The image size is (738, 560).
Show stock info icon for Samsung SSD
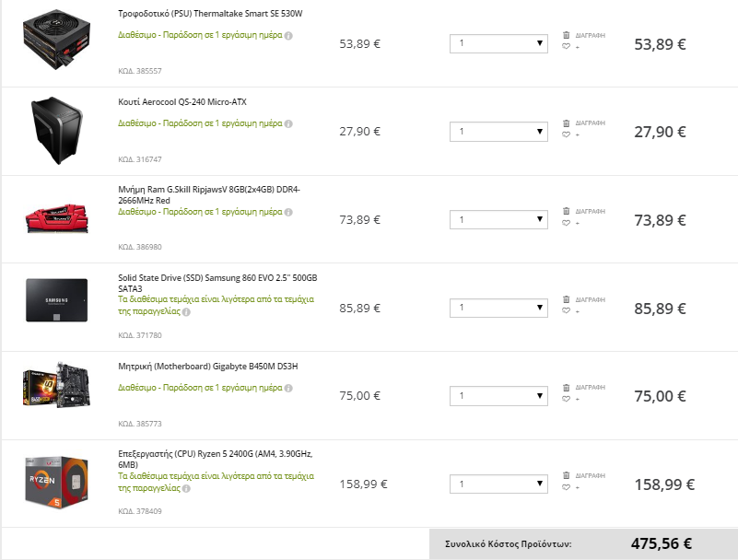click(186, 312)
